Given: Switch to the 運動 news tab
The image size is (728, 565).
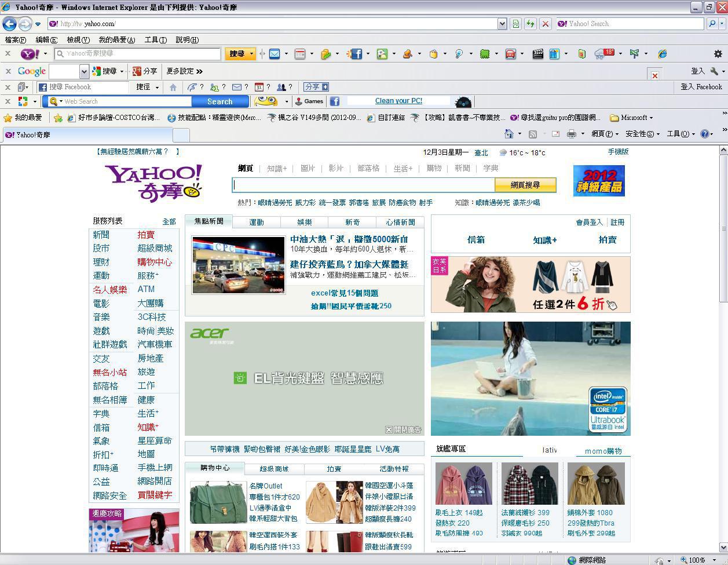Looking at the screenshot, I should coord(256,222).
